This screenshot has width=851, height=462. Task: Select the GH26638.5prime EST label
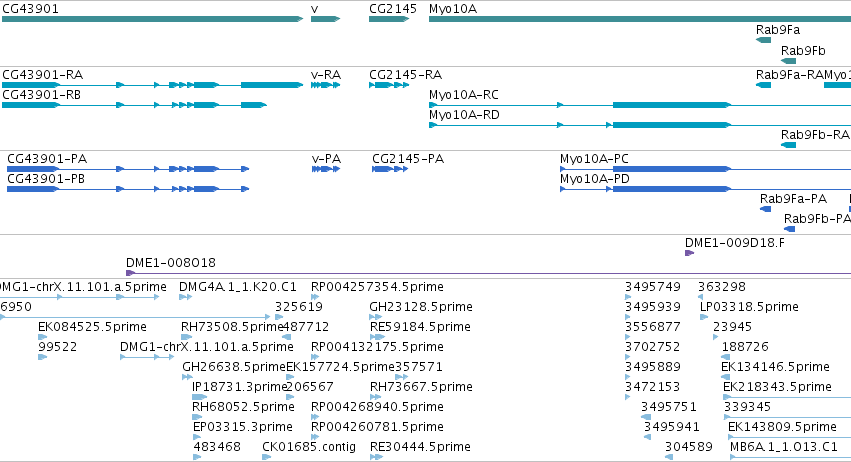pyautogui.click(x=234, y=367)
